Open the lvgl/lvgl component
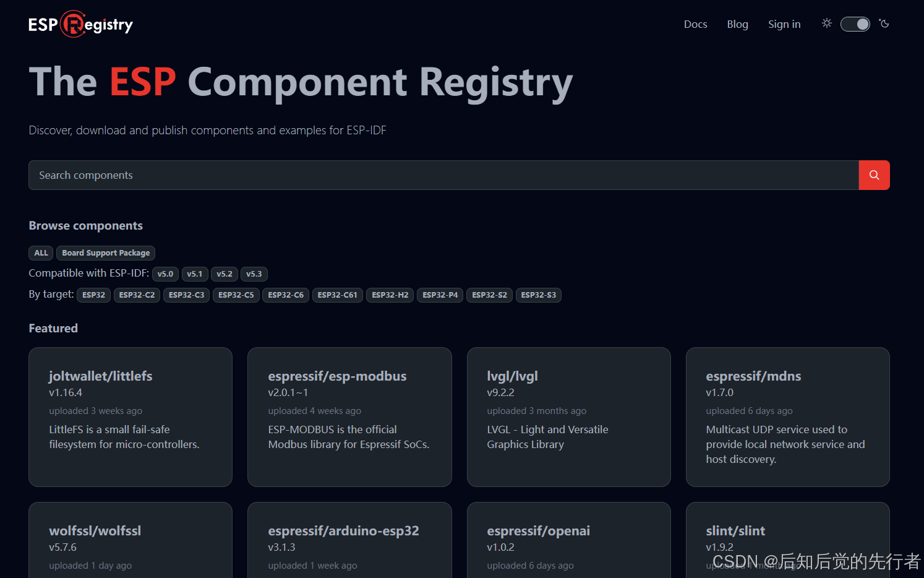The height and width of the screenshot is (578, 924). coord(512,376)
